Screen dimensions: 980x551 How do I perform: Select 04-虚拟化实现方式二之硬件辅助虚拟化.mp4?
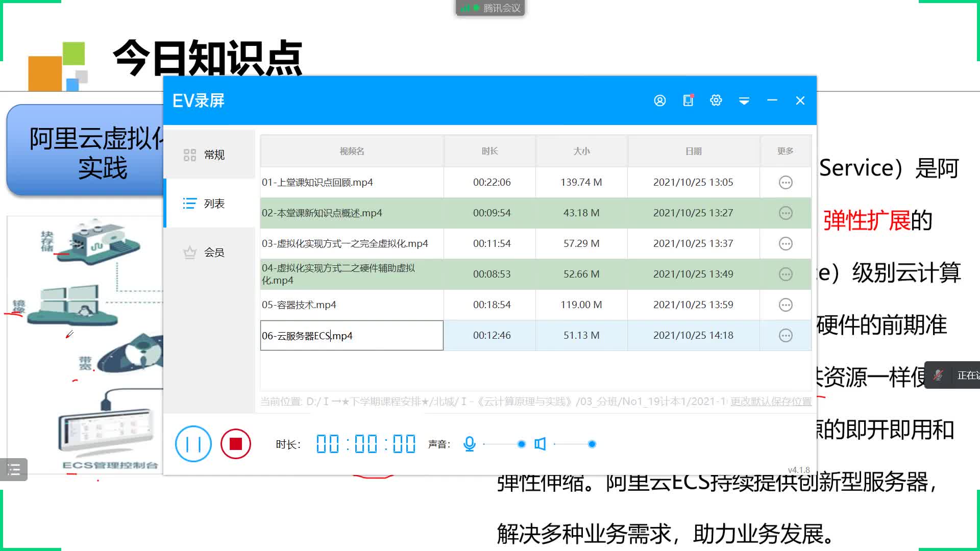338,274
